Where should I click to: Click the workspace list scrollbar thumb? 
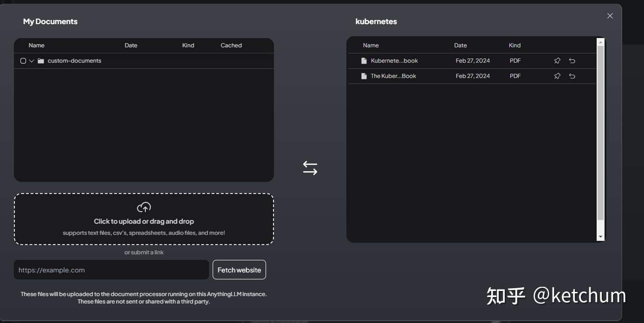(x=600, y=133)
